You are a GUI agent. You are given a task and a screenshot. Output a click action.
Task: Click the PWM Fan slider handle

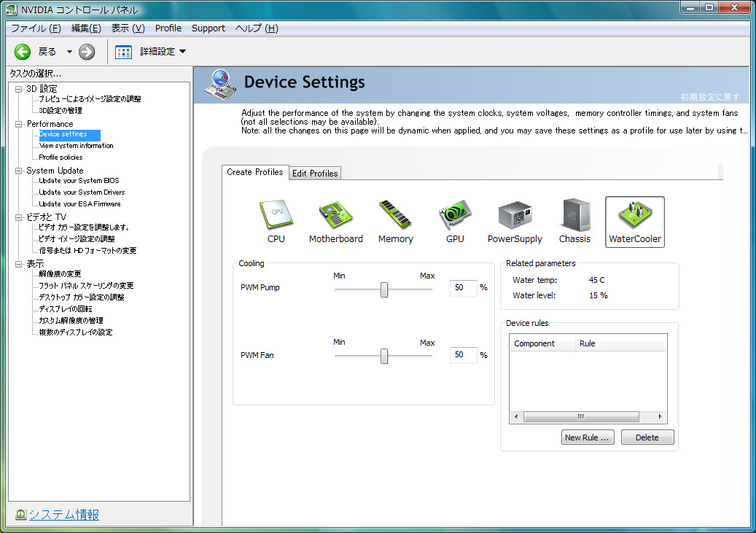click(383, 357)
